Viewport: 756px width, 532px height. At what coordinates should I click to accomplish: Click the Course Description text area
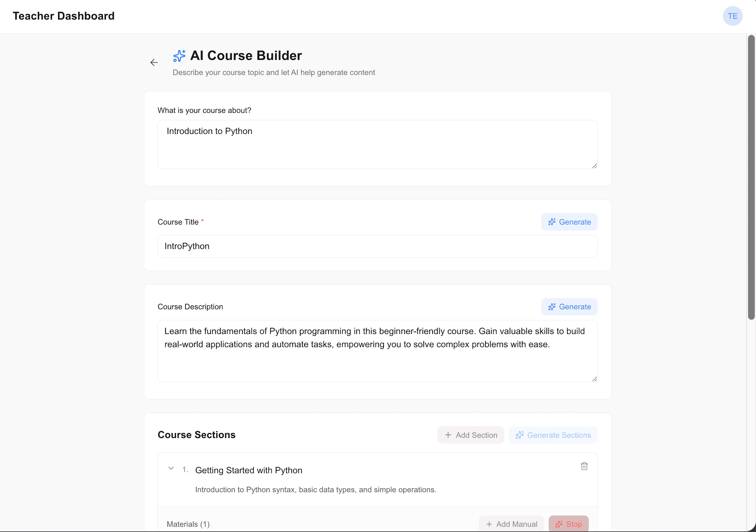coord(377,351)
